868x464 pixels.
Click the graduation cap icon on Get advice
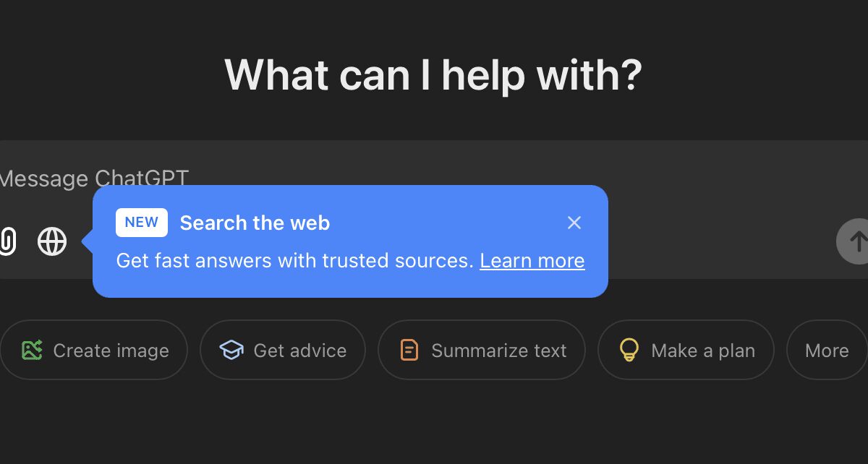pos(231,350)
